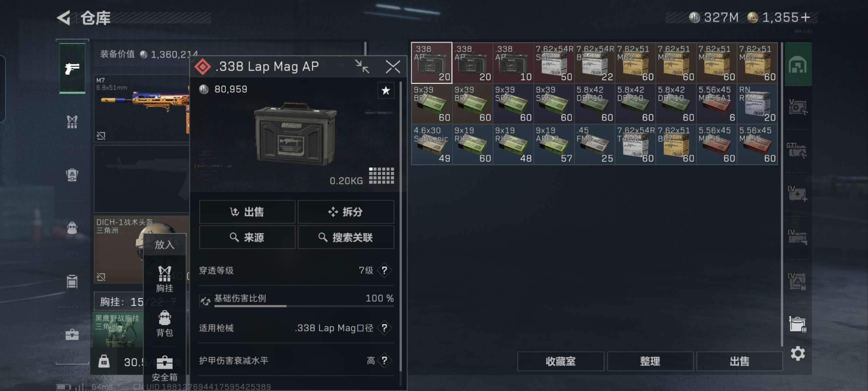868x391 pixels.
Task: Click the 拆分 split button
Action: [x=346, y=212]
